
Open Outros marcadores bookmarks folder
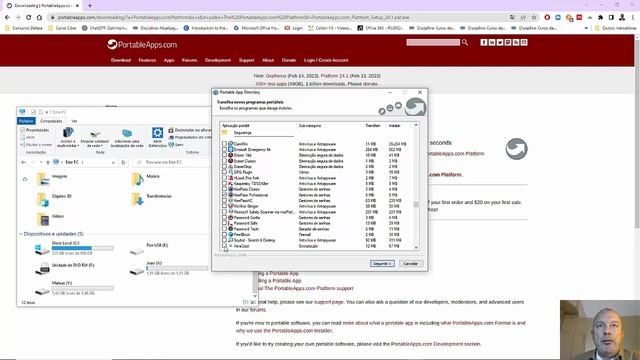pyautogui.click(x=616, y=28)
